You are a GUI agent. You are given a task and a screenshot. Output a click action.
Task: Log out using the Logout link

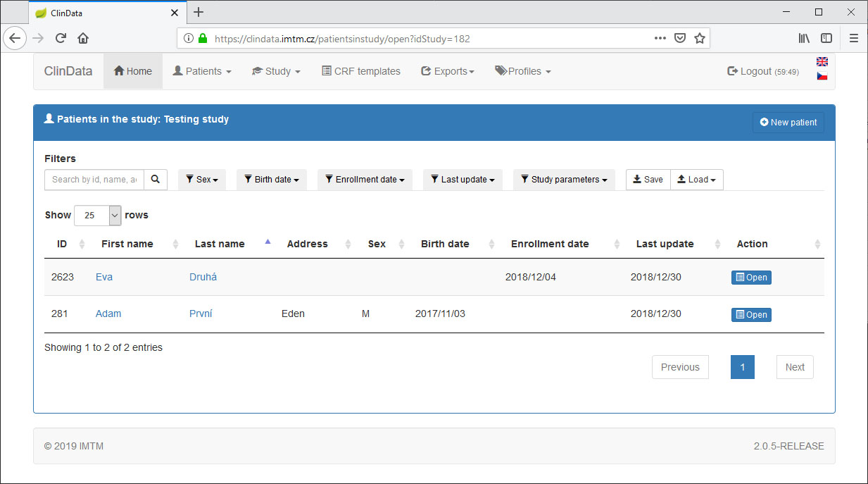[763, 71]
